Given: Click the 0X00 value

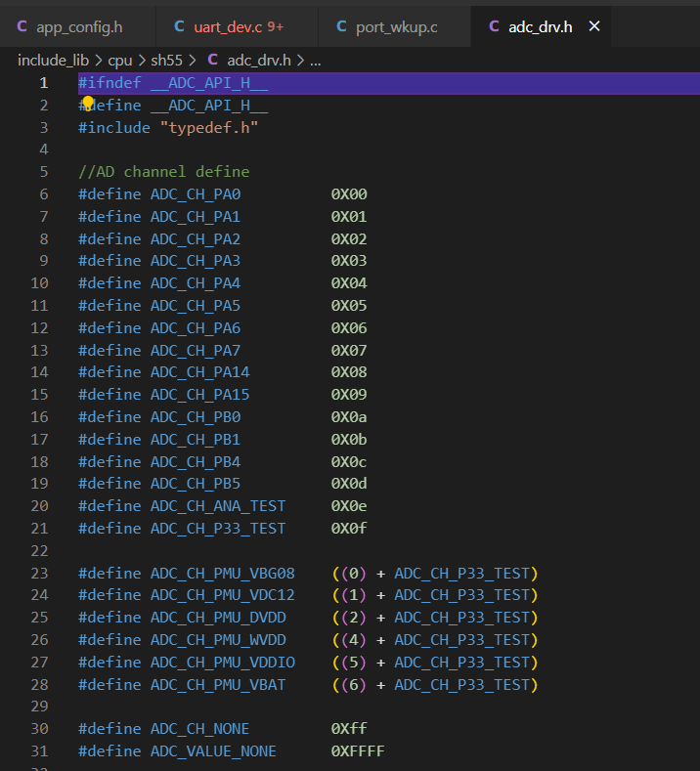Looking at the screenshot, I should click(349, 194).
